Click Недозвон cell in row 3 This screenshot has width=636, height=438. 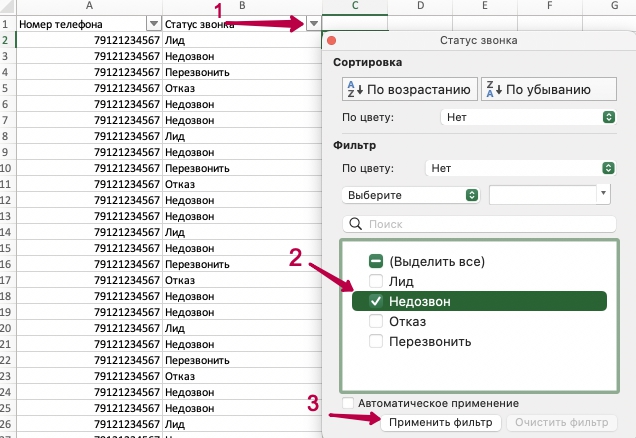coord(242,56)
